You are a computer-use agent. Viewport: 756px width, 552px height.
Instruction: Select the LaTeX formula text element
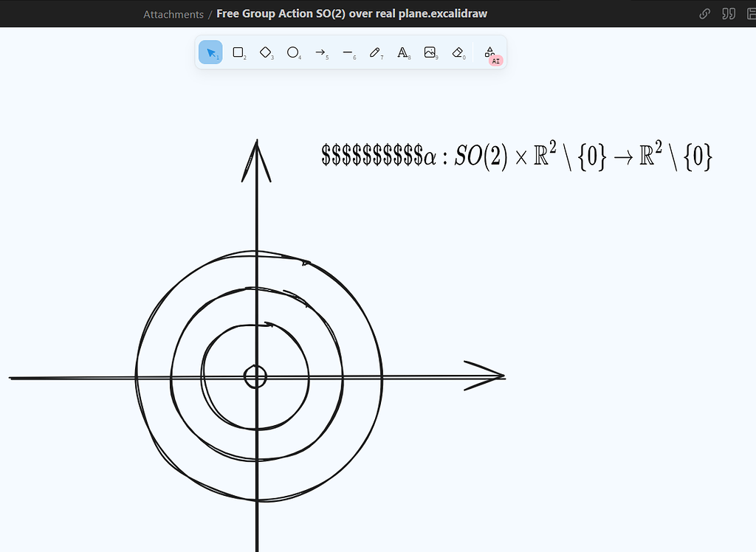point(517,156)
